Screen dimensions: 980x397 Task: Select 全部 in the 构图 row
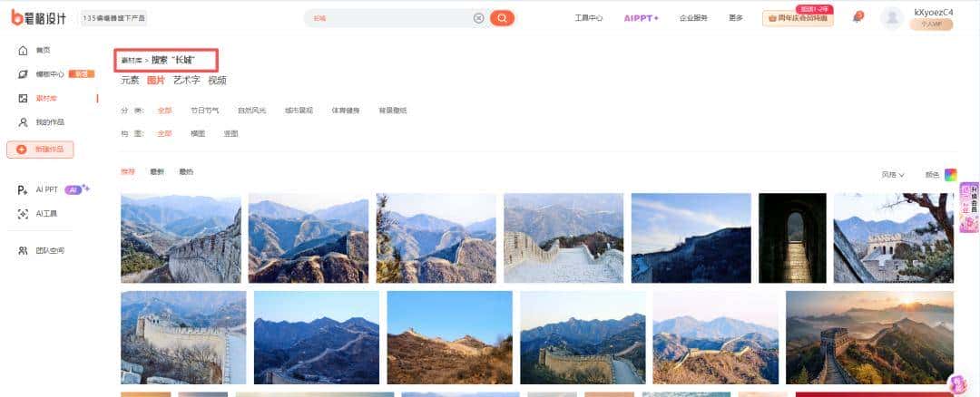(x=164, y=133)
